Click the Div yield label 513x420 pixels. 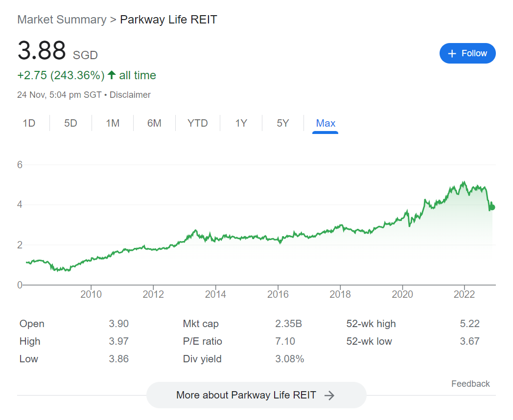pyautogui.click(x=202, y=359)
